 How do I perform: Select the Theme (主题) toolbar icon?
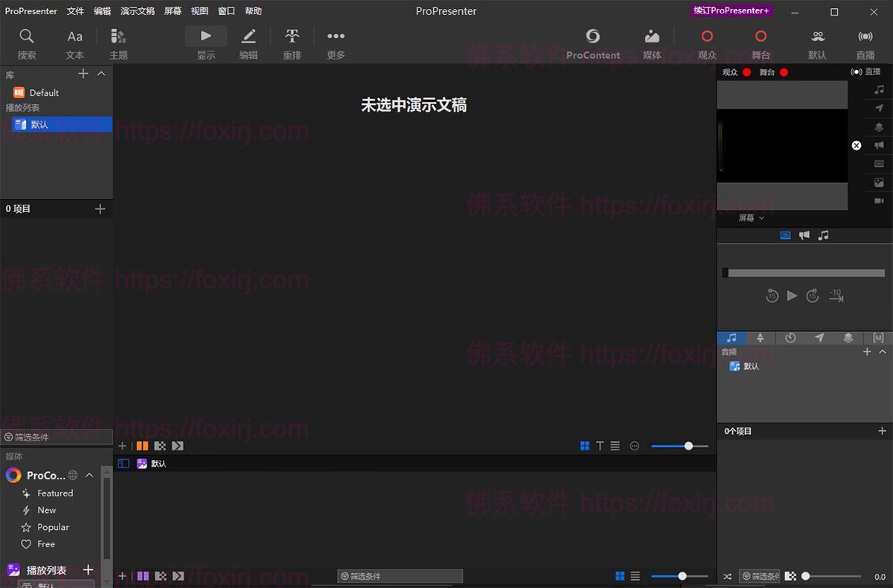tap(118, 43)
